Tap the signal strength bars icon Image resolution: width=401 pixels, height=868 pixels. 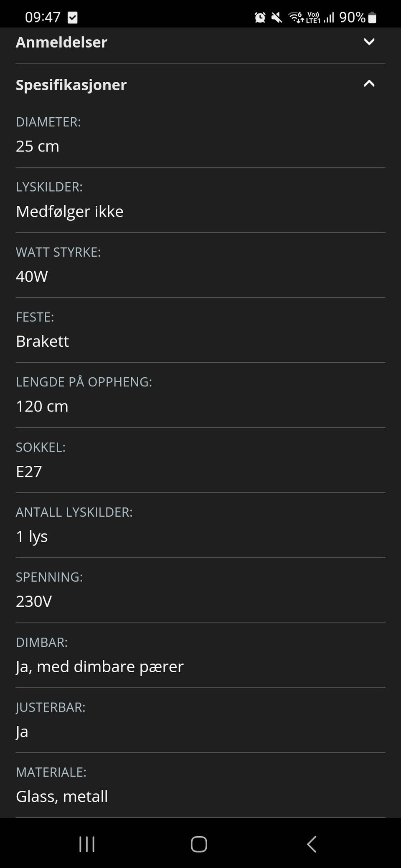point(329,18)
